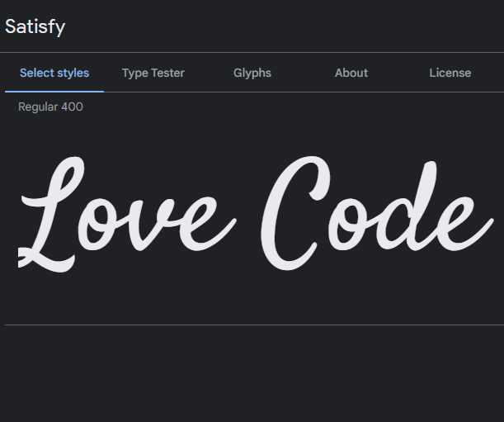Select the Regular 400 style label

pos(50,107)
